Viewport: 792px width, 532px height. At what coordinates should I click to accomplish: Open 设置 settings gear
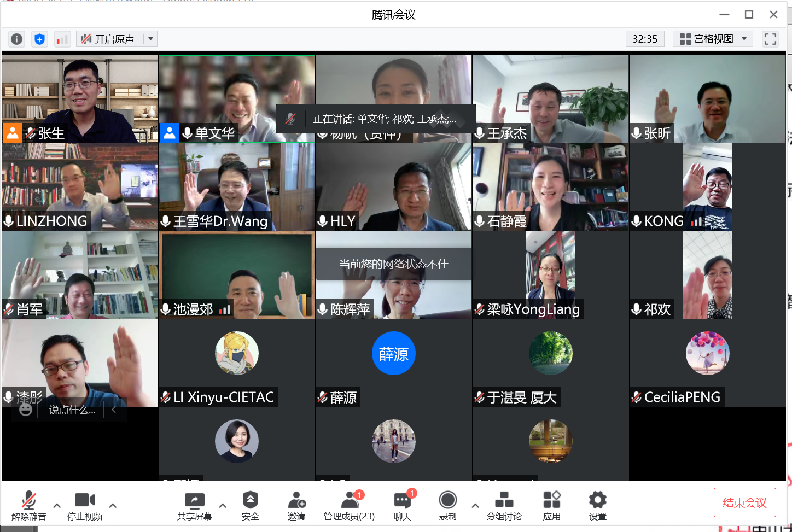[598, 506]
